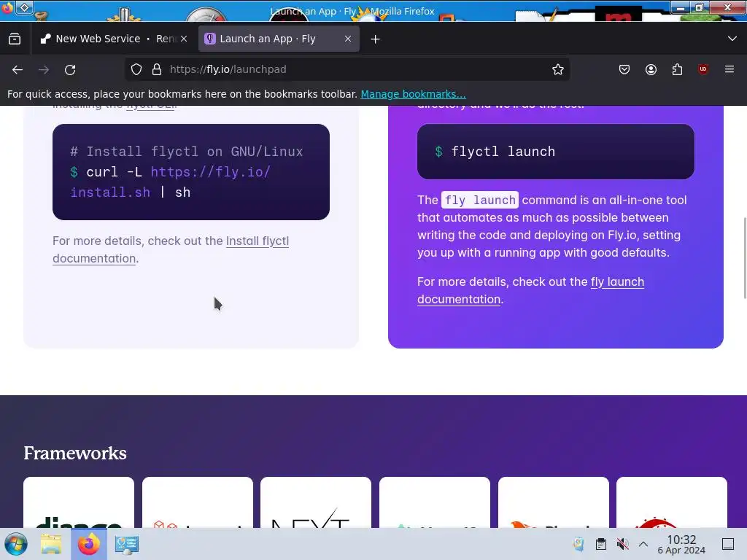This screenshot has height=560, width=747.
Task: Open tracking protection shield info
Action: pyautogui.click(x=136, y=69)
